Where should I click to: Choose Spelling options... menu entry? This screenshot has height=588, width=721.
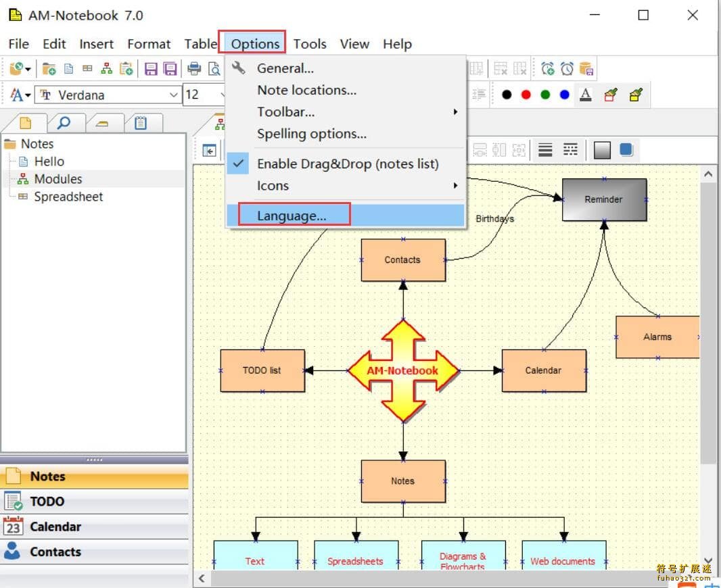[x=346, y=134]
